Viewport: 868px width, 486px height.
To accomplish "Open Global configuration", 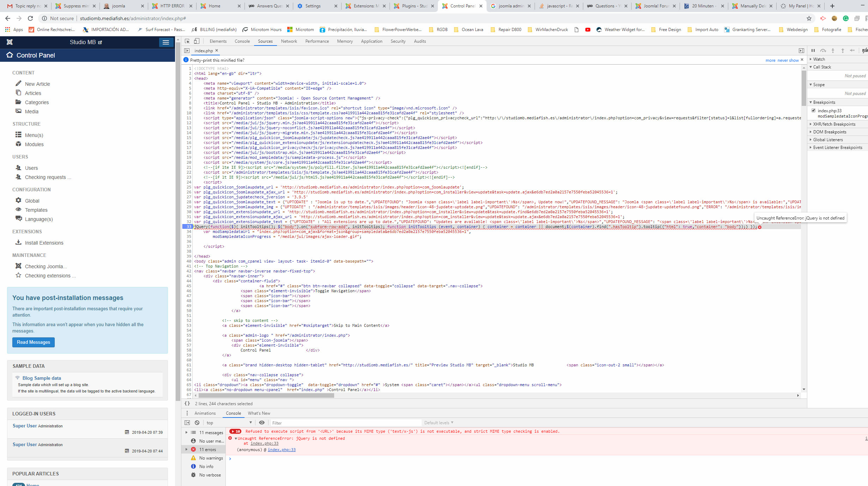I will [32, 201].
